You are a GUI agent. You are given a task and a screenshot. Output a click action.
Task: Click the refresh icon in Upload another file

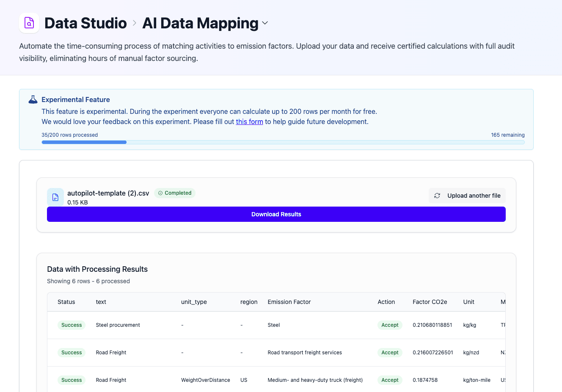pos(437,196)
